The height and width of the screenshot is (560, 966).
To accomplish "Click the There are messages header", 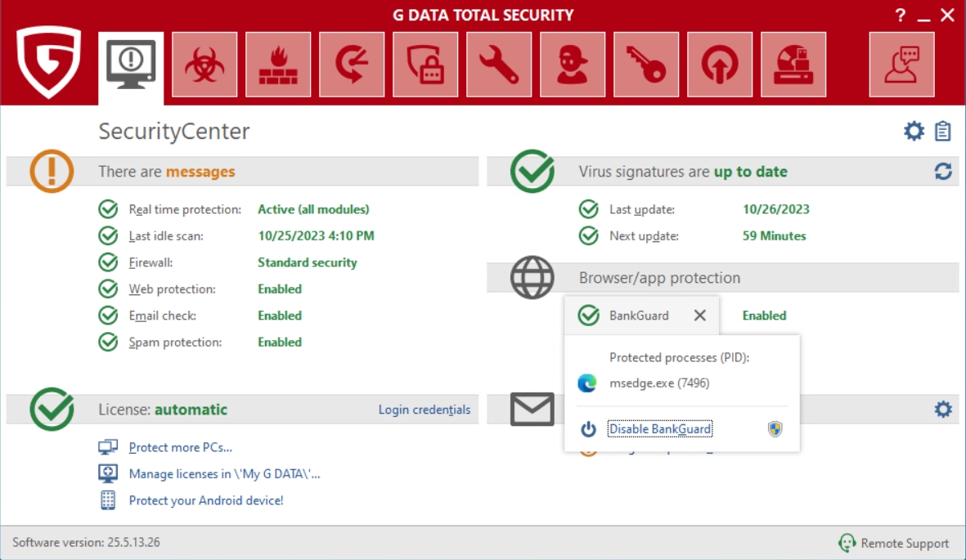I will click(x=166, y=171).
